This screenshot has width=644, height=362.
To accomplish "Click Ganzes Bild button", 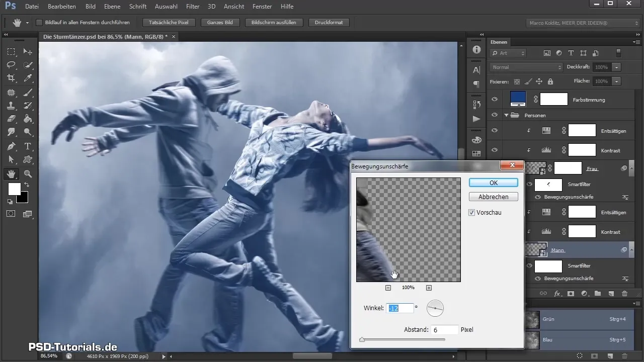I will (219, 23).
